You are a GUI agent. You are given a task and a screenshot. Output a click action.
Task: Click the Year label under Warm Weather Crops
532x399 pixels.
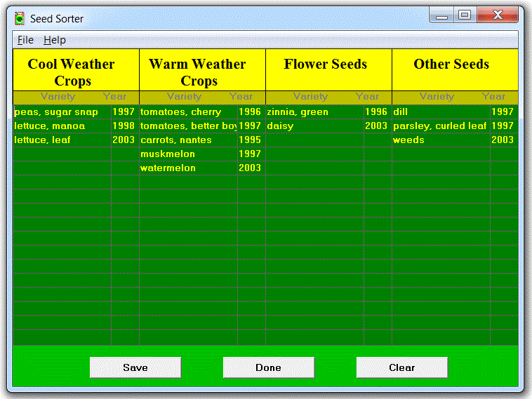241,97
